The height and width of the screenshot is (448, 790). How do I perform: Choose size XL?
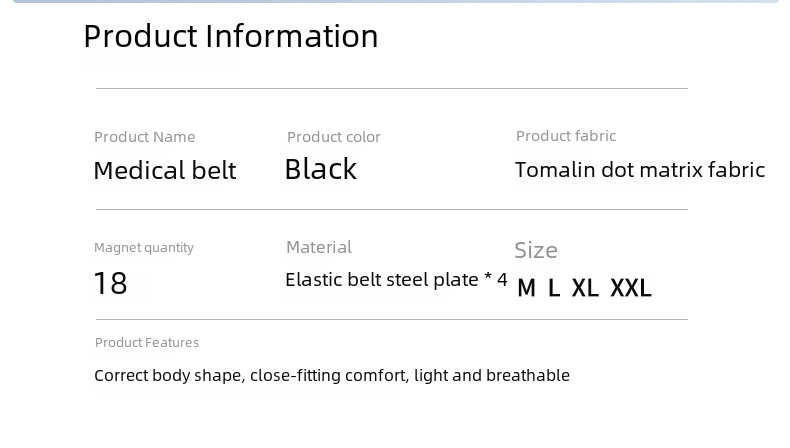pyautogui.click(x=585, y=288)
